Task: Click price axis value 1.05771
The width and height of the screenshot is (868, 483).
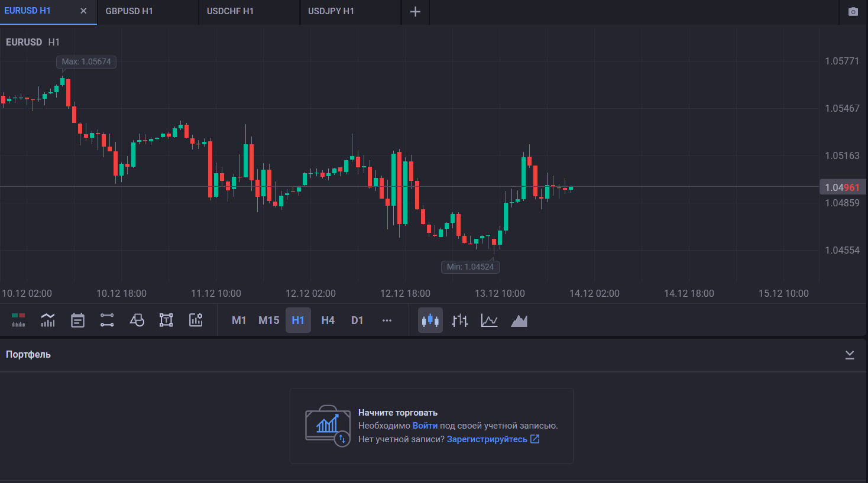Action: pos(842,61)
